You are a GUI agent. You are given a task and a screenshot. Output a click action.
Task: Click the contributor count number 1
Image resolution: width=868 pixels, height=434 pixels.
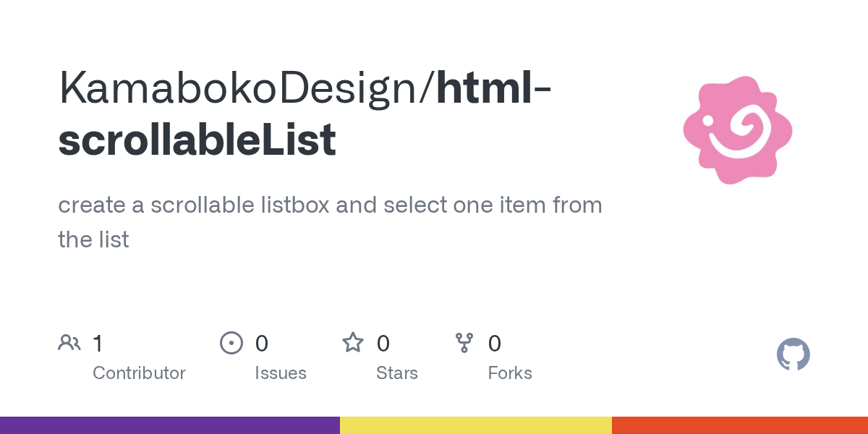pyautogui.click(x=98, y=343)
